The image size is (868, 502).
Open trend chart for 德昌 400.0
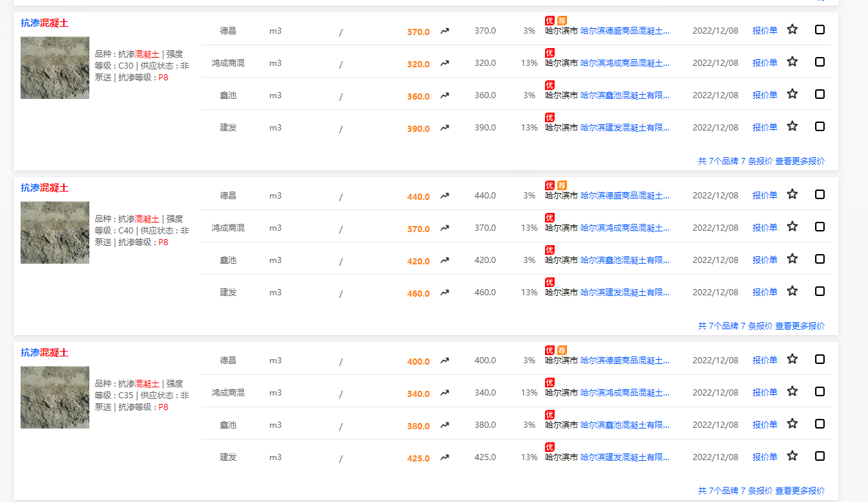(x=445, y=361)
